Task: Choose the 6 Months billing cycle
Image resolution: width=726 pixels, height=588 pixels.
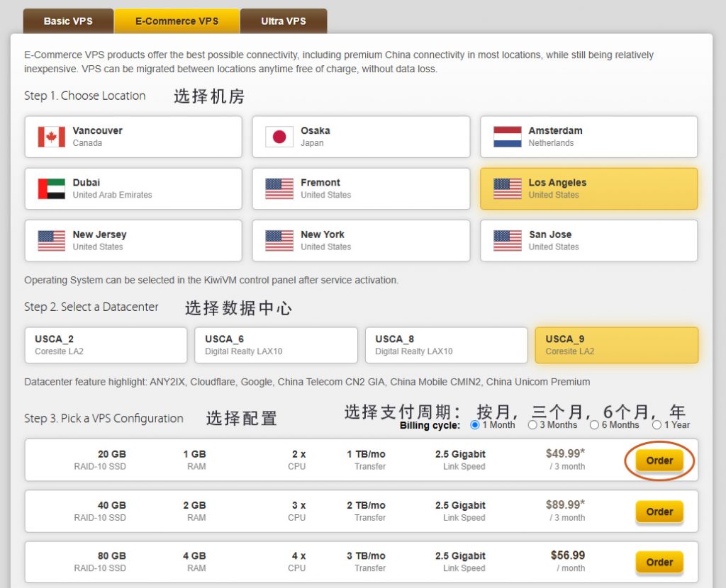Action: point(594,425)
